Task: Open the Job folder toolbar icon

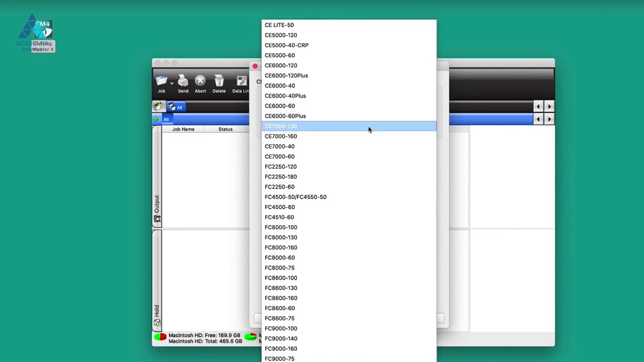Action: [161, 81]
